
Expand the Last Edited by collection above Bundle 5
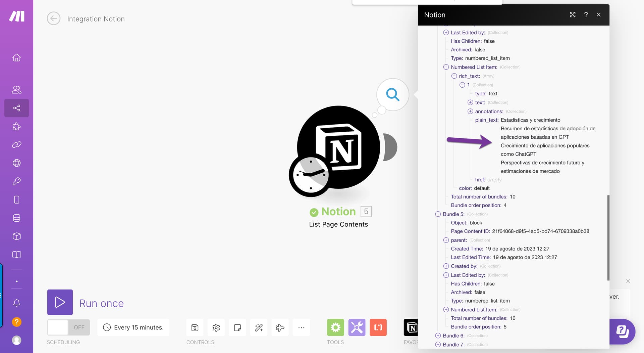446,33
